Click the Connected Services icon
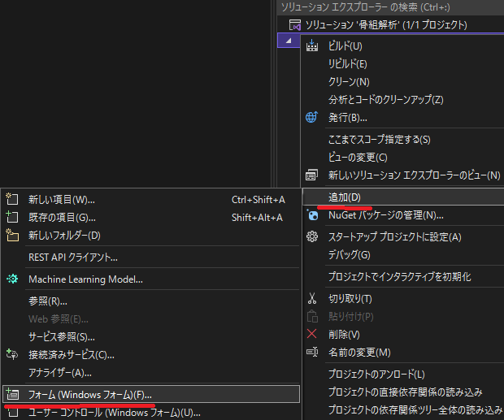This screenshot has width=504, height=420. pos(12,354)
